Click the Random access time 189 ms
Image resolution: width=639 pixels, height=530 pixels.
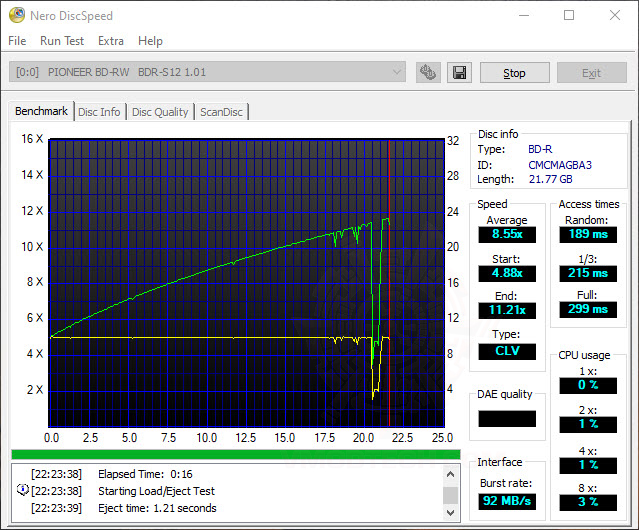[588, 234]
